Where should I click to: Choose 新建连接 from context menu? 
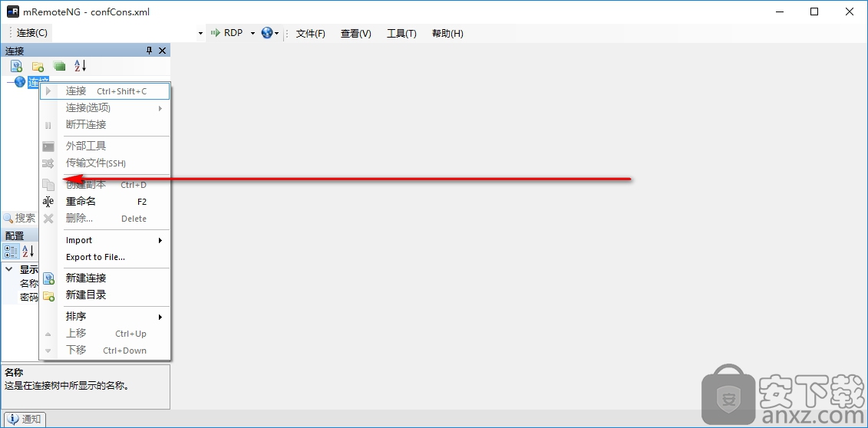105,278
